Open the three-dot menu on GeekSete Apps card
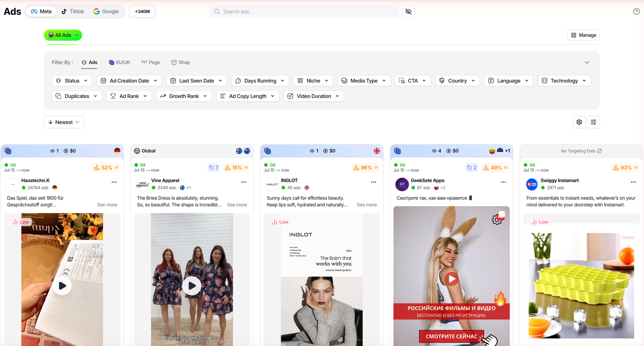This screenshot has width=644, height=346. [x=504, y=182]
